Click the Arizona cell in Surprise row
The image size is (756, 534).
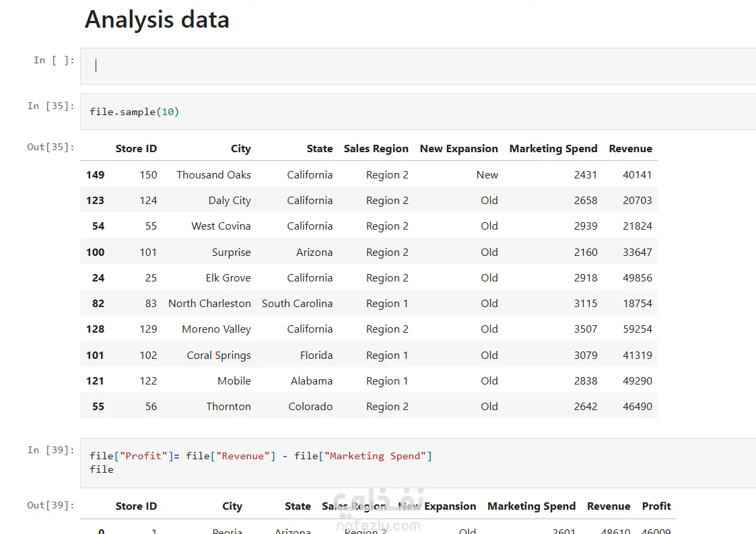click(314, 252)
